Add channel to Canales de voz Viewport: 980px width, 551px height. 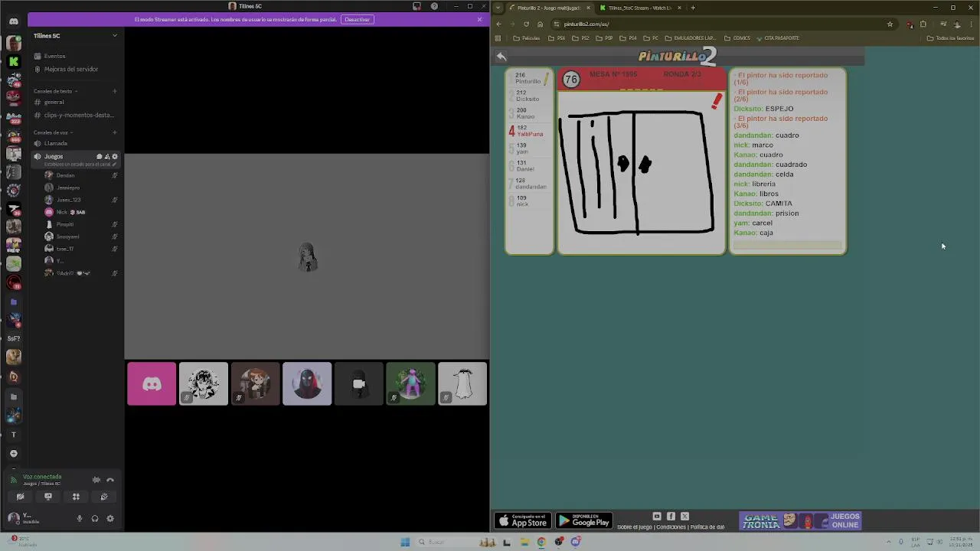tap(115, 132)
